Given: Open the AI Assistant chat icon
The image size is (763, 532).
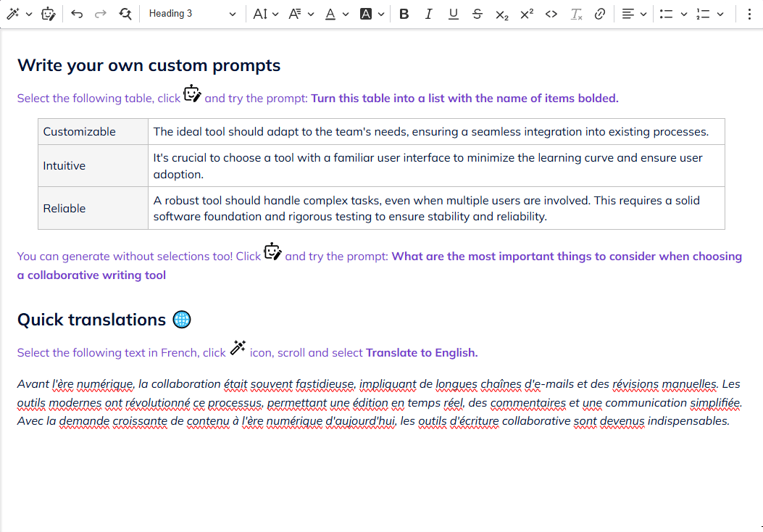Looking at the screenshot, I should (x=49, y=14).
